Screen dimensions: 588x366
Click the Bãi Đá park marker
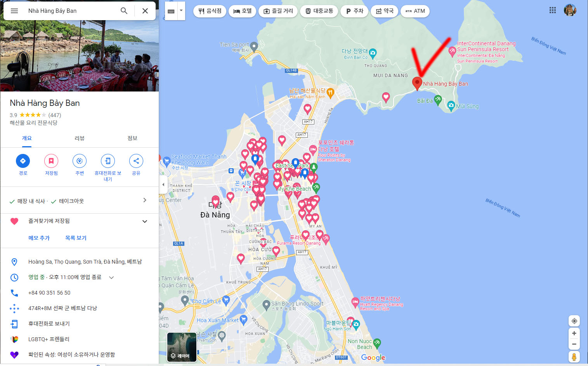(x=438, y=100)
